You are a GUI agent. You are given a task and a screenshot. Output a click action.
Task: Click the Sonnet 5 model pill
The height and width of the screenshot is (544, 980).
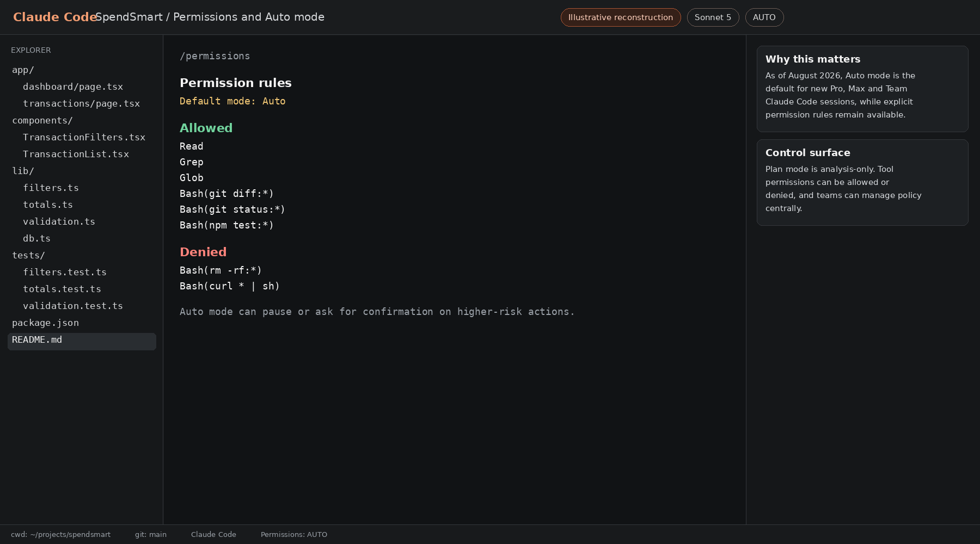pos(713,17)
